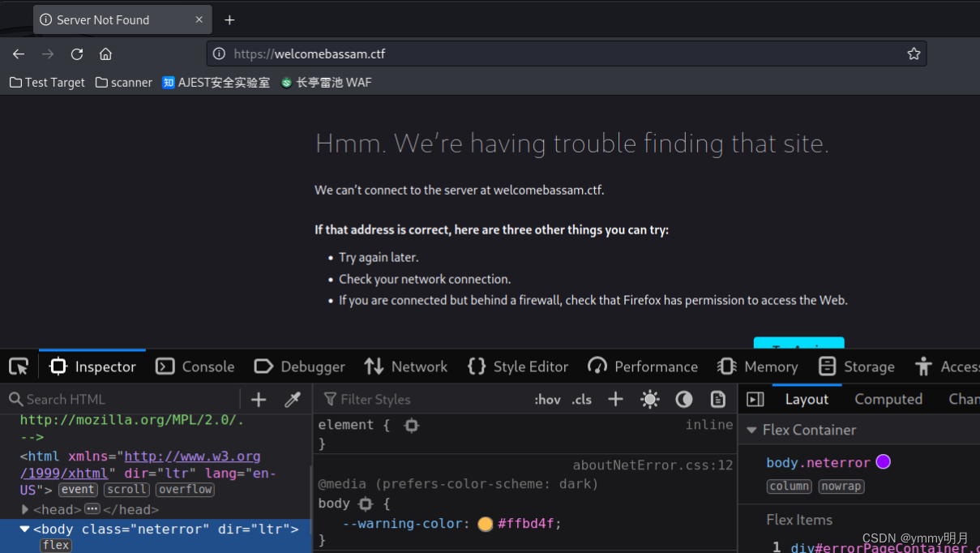Image resolution: width=980 pixels, height=553 pixels.
Task: Open the Style Editor tab
Action: point(518,367)
